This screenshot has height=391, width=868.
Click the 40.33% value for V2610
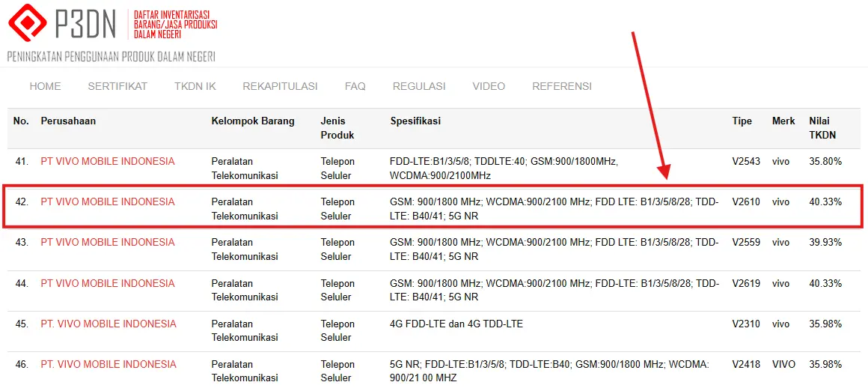(x=825, y=202)
